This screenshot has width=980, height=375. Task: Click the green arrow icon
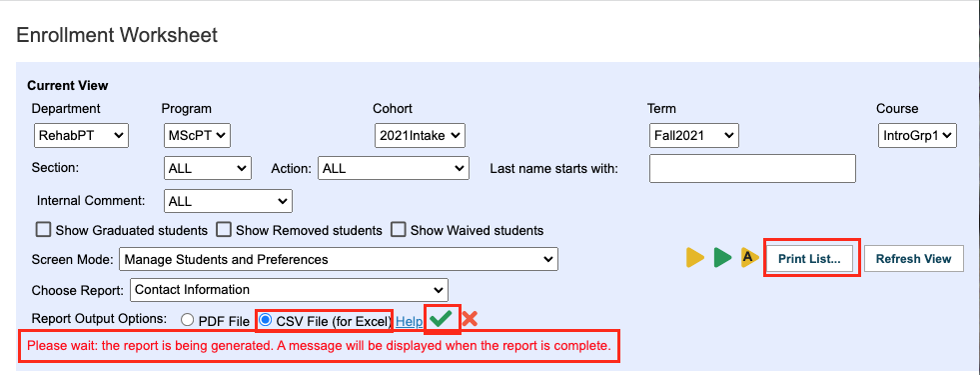[722, 258]
